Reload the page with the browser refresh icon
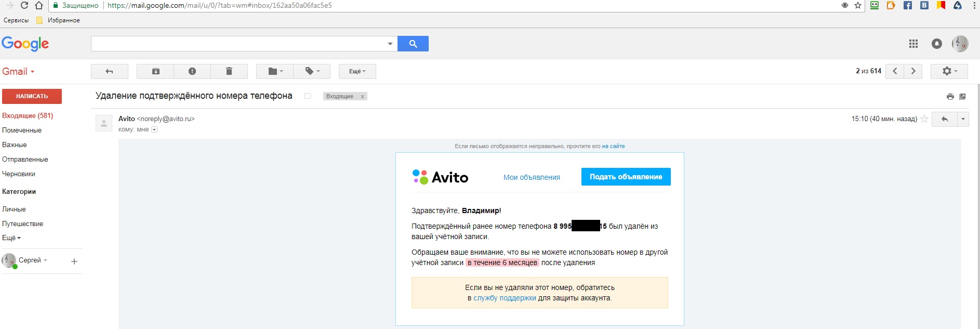 pyautogui.click(x=24, y=5)
